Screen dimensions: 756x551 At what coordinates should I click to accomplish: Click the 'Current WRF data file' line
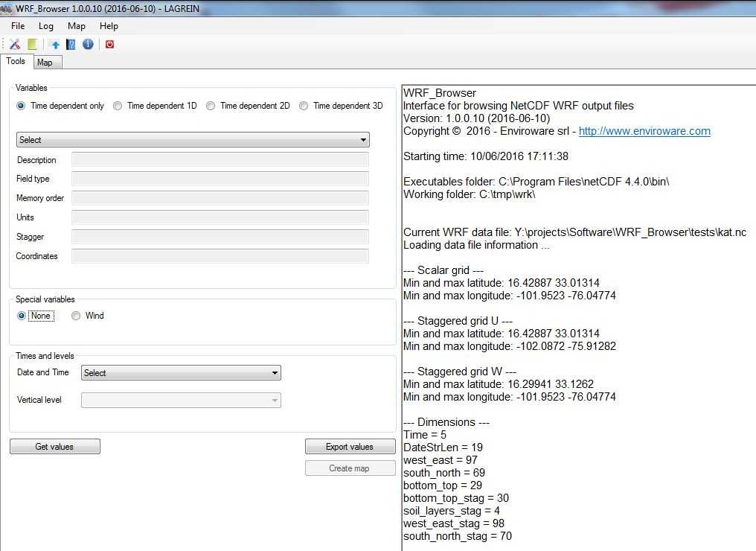tap(574, 232)
